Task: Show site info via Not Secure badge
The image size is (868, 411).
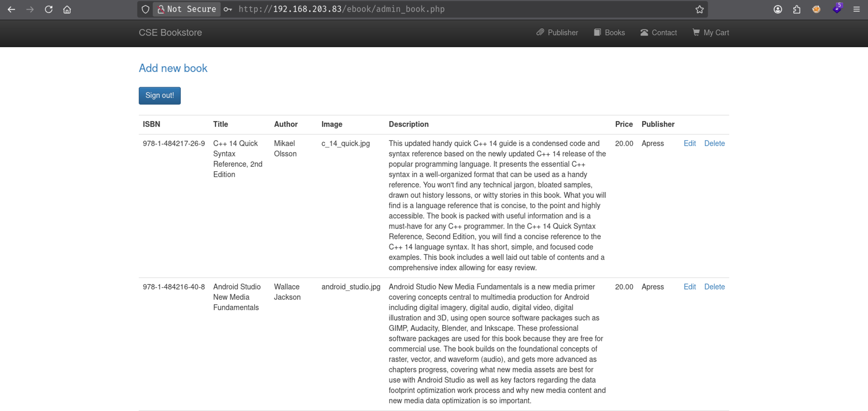Action: coord(187,9)
